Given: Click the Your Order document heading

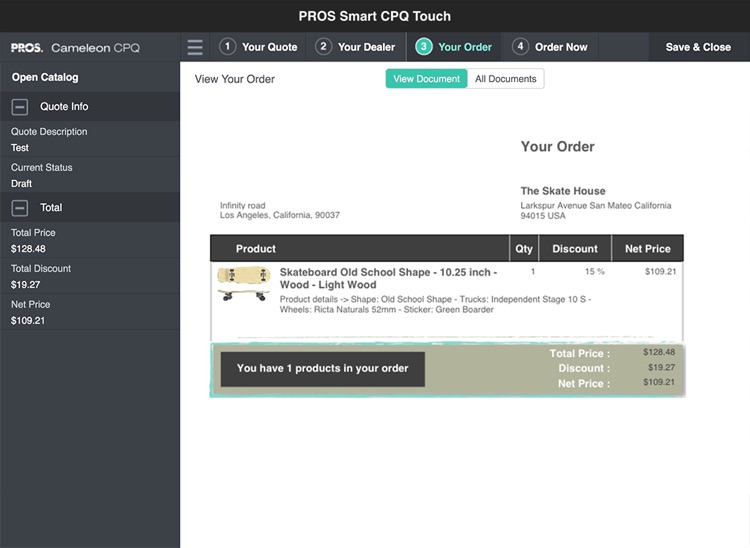Looking at the screenshot, I should pos(557,146).
